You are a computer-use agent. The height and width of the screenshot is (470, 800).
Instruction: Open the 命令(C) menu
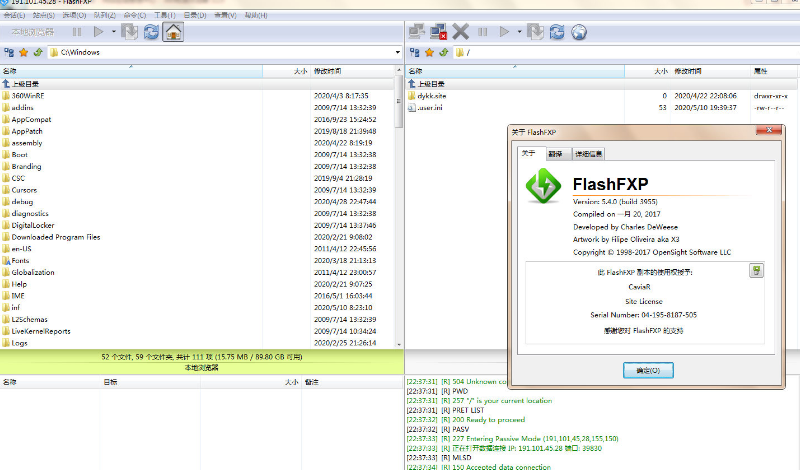coord(135,15)
